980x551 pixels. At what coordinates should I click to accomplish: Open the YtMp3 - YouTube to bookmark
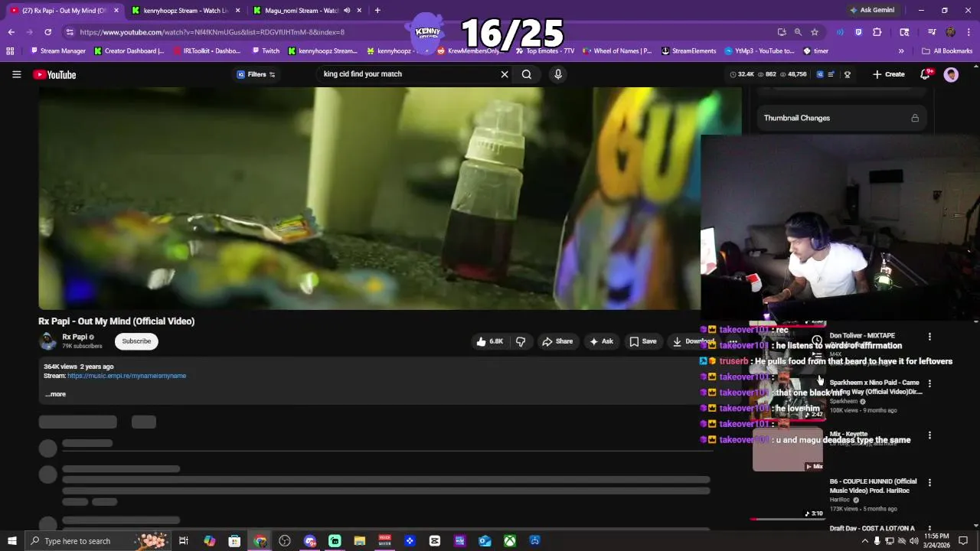click(x=759, y=51)
